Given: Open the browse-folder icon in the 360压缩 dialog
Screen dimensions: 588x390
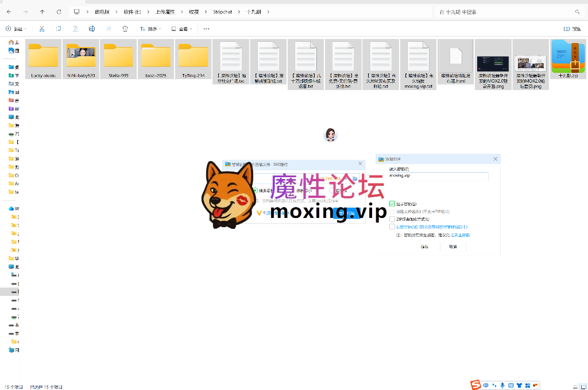Looking at the screenshot, I should (x=355, y=178).
